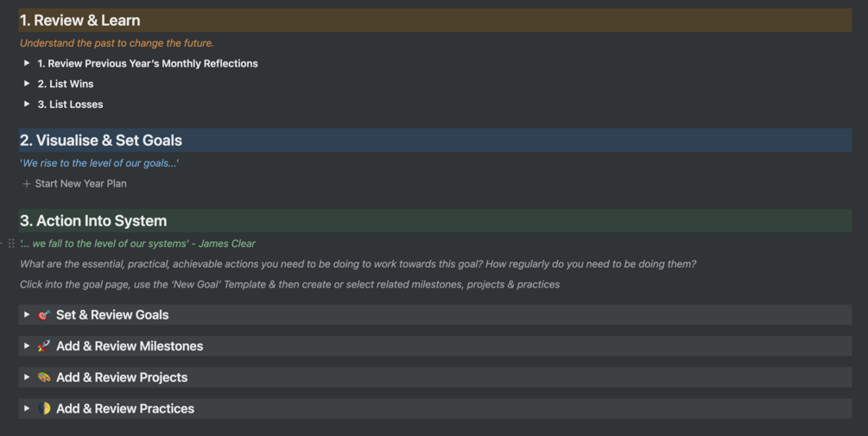Click the rocket emoji beside Add & Review Milestones
The height and width of the screenshot is (436, 868).
[x=44, y=346]
